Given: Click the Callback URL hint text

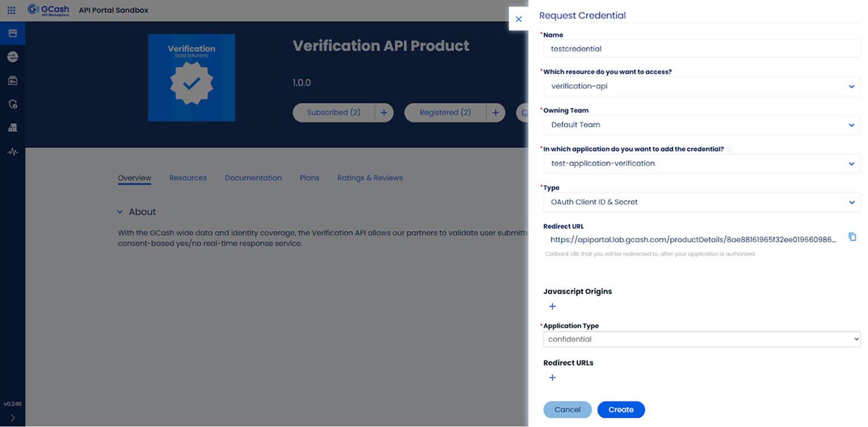Looking at the screenshot, I should [650, 254].
